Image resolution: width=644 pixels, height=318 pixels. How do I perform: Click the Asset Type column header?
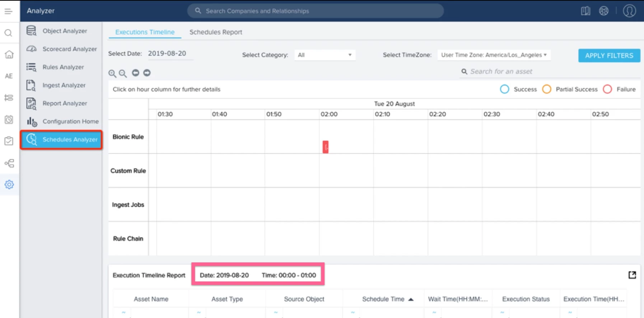pyautogui.click(x=227, y=299)
